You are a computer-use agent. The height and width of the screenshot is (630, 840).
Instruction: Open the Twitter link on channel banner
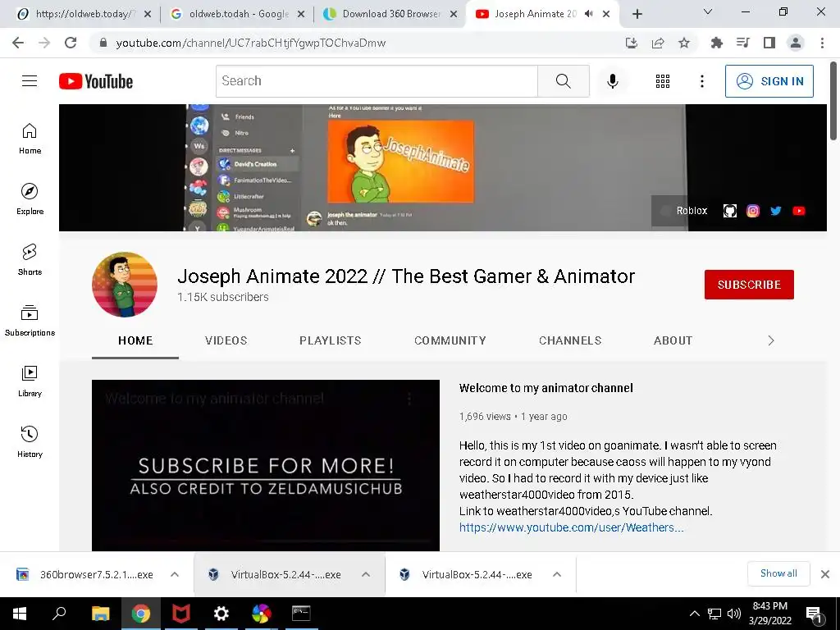[776, 211]
